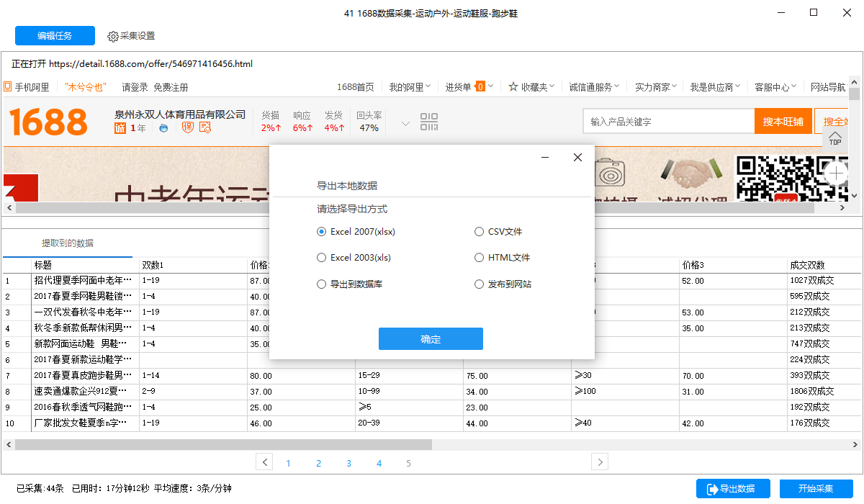Image resolution: width=864 pixels, height=504 pixels.
Task: Go to next page of results
Action: click(600, 462)
